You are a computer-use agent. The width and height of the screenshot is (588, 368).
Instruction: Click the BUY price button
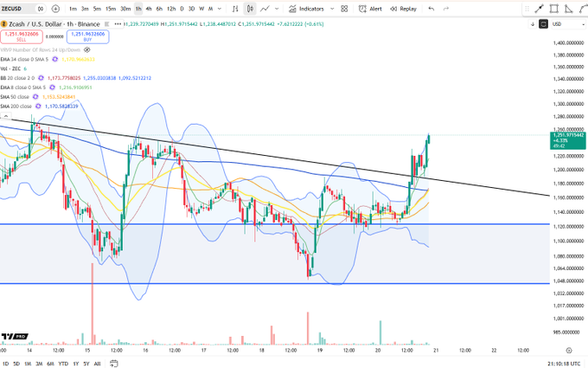tap(87, 36)
